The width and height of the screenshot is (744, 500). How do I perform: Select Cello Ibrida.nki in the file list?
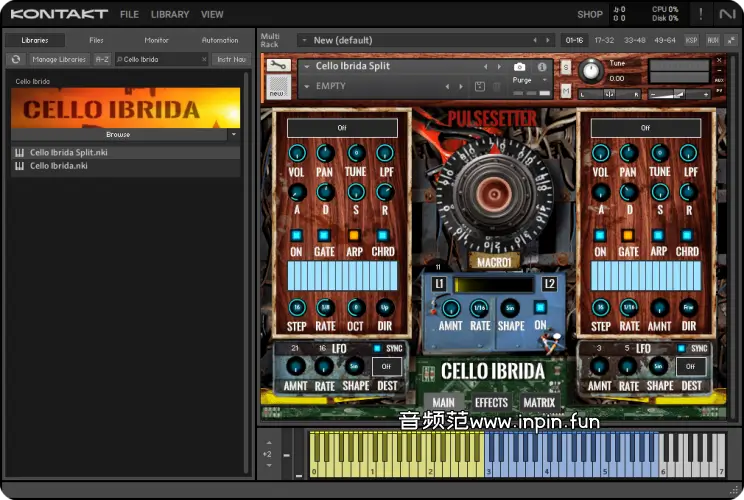tap(58, 166)
